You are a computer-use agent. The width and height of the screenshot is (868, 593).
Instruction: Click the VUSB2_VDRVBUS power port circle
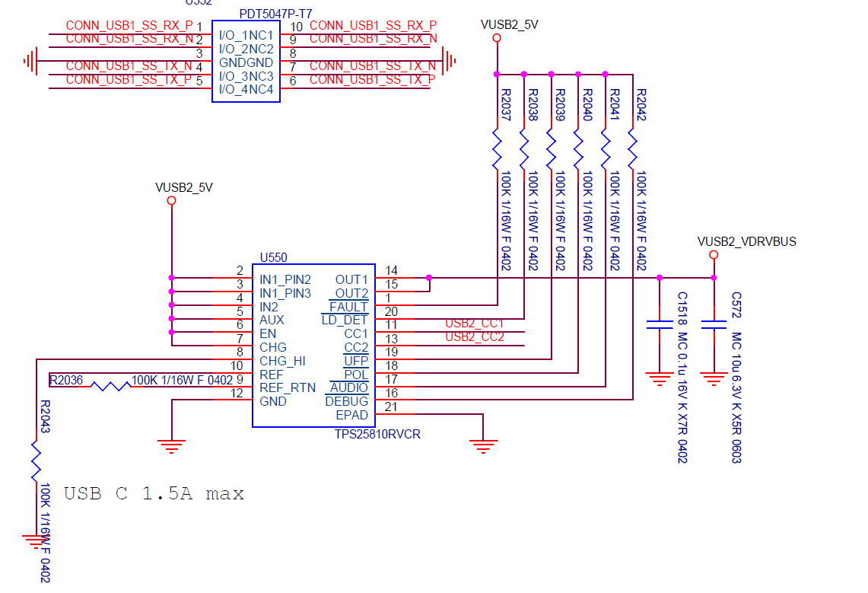tap(714, 255)
